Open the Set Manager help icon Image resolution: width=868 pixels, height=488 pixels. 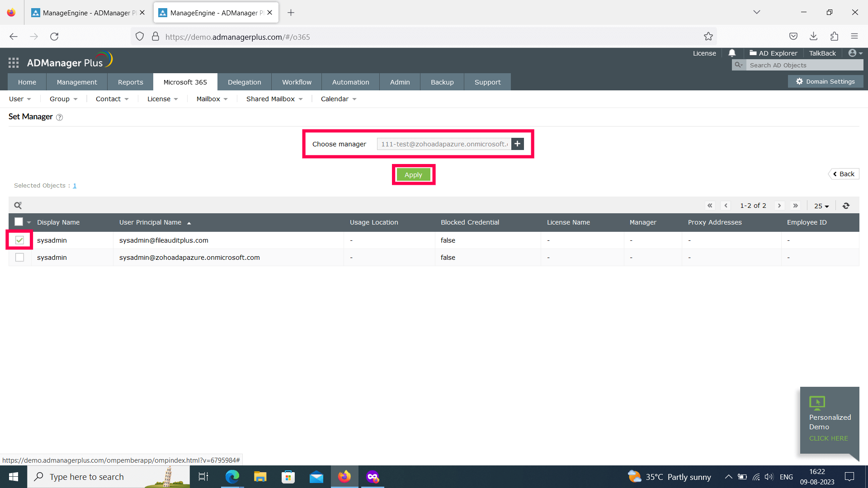point(59,117)
